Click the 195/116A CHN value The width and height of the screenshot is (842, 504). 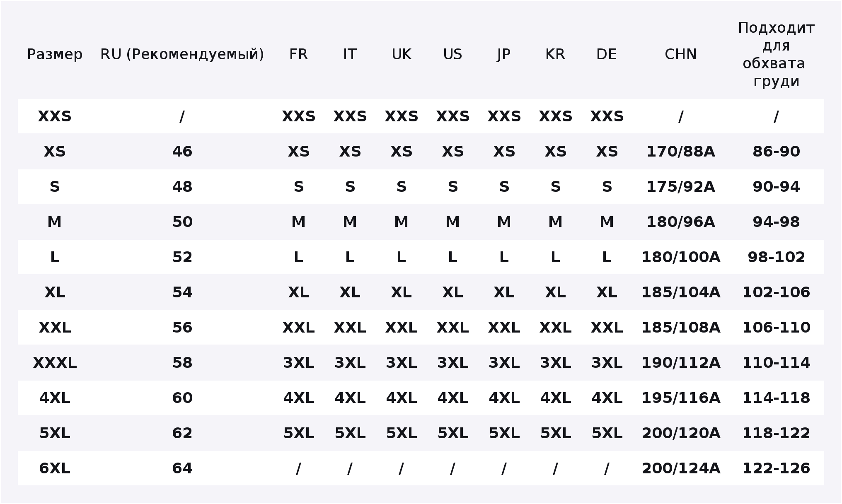pyautogui.click(x=681, y=398)
